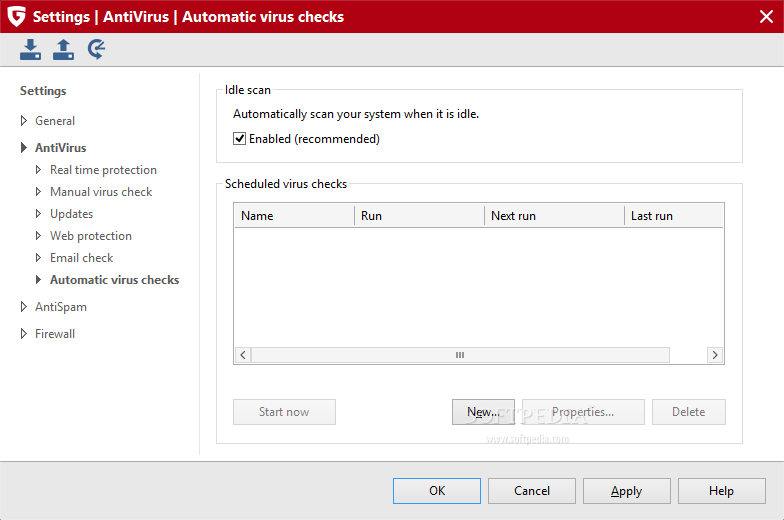Open Email check settings page
This screenshot has width=784, height=520.
tap(82, 258)
